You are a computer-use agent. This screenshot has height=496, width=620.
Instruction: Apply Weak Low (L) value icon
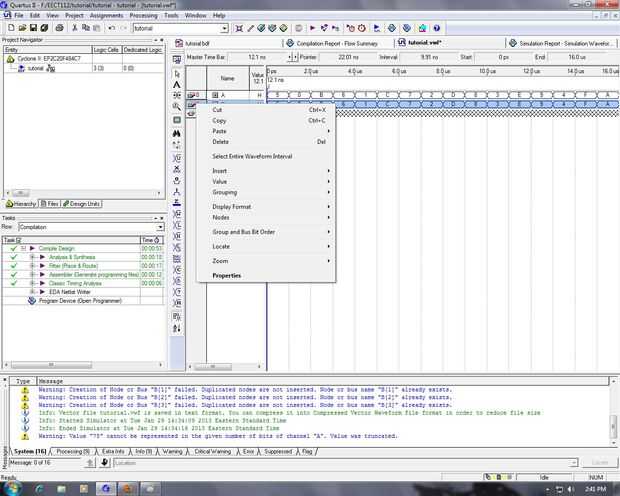point(177,225)
